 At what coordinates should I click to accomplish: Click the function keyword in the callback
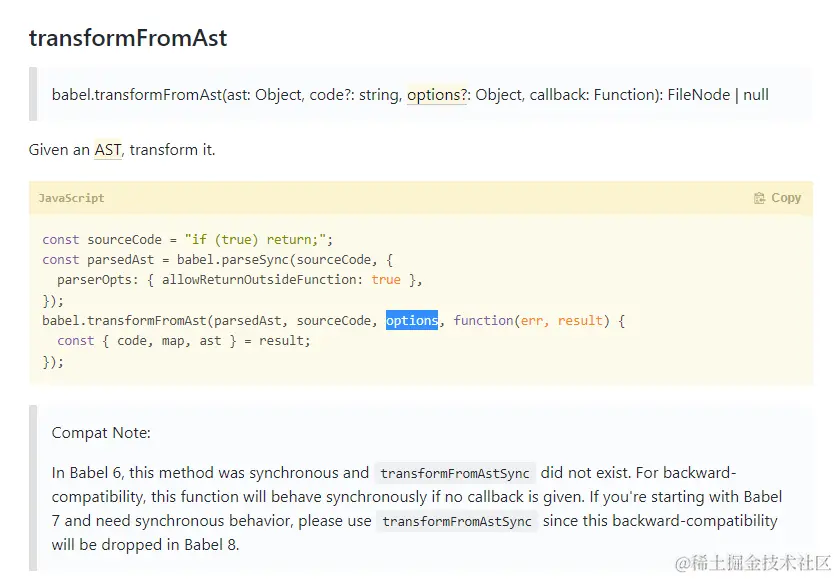coord(483,320)
